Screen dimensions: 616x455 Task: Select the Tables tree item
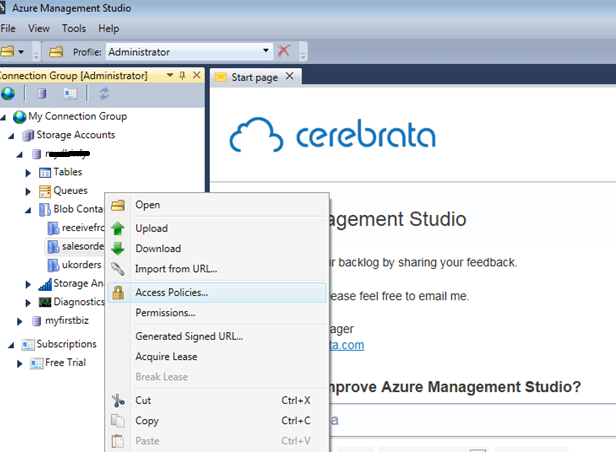(68, 172)
